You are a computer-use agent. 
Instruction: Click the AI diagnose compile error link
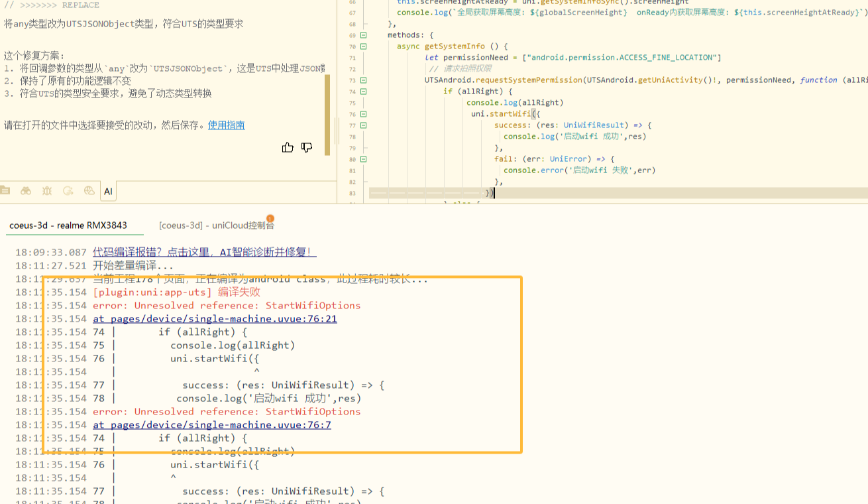pos(204,252)
